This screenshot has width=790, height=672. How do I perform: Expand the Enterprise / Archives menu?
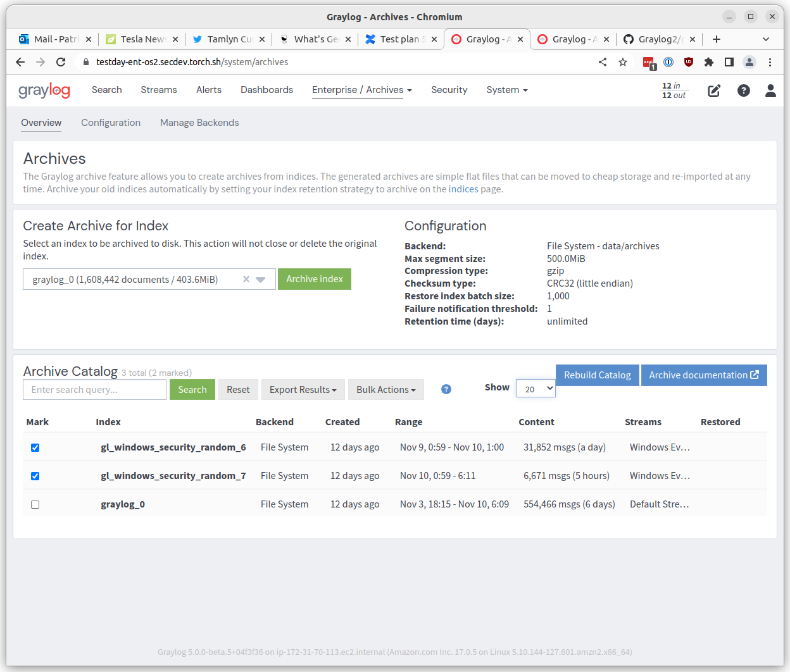[362, 90]
